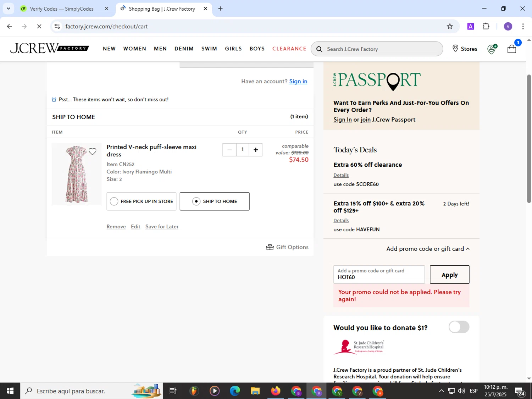The height and width of the screenshot is (399, 532).
Task: Click Edit link for the dress
Action: (135, 227)
